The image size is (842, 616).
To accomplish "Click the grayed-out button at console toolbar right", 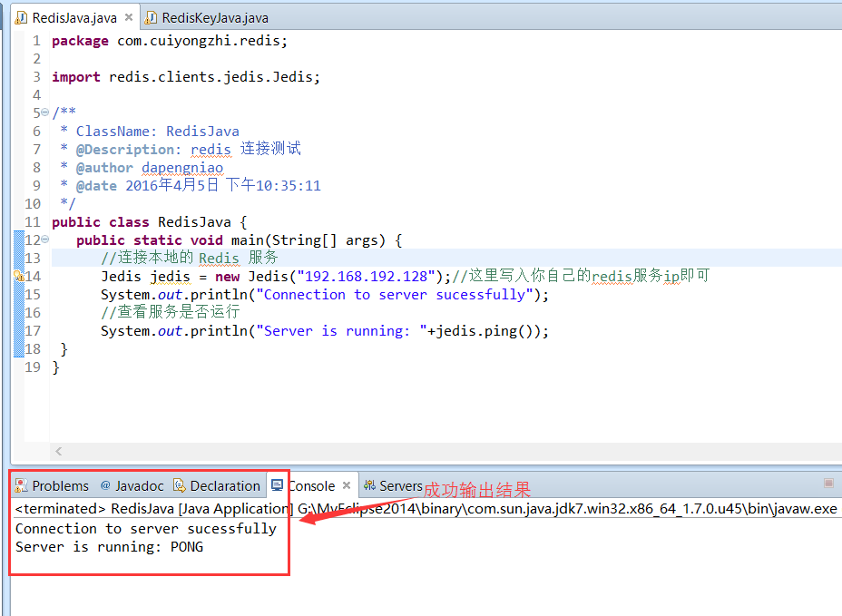I will point(828,484).
